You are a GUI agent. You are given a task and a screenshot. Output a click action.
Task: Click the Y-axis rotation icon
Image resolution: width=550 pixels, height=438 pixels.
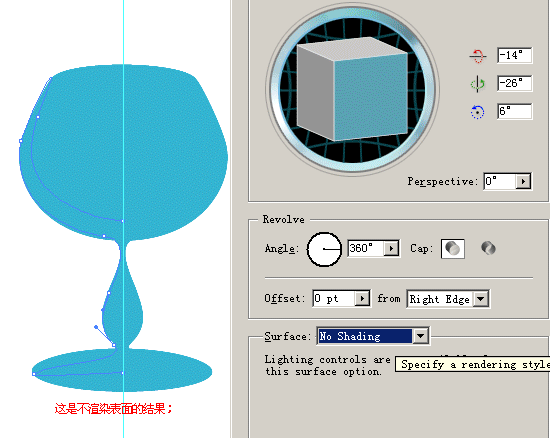477,84
